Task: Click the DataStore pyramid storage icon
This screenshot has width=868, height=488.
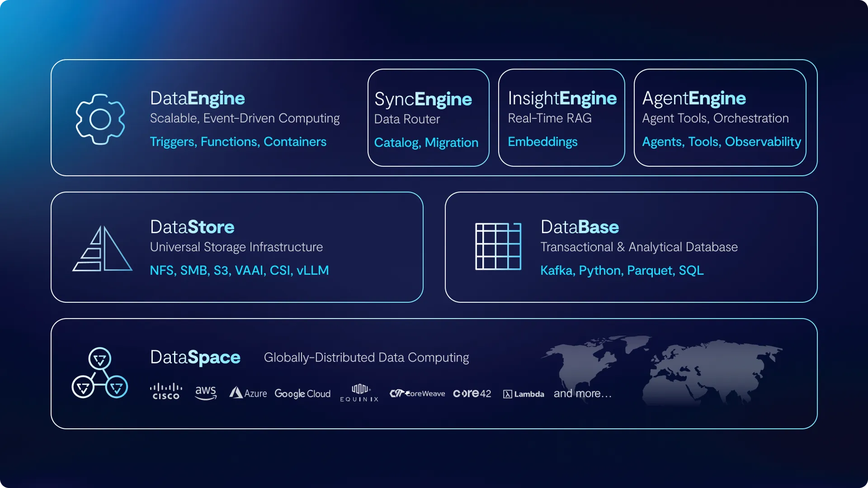Action: click(101, 248)
